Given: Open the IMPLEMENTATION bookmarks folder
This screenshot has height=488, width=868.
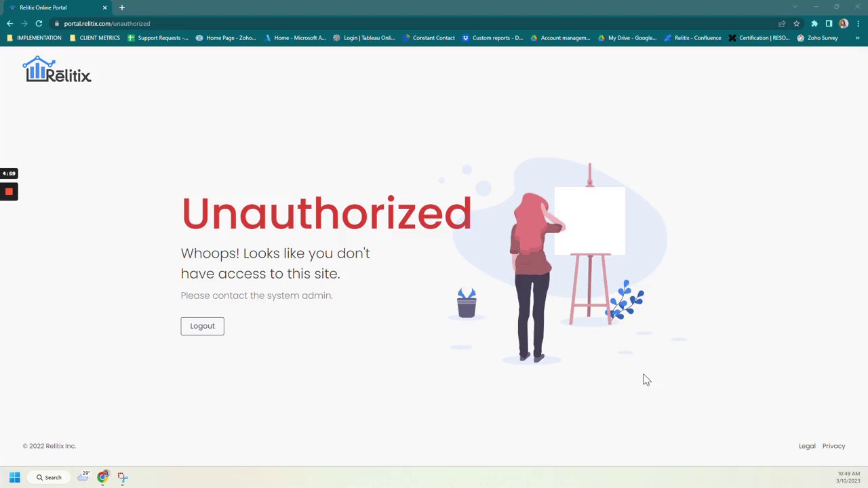Looking at the screenshot, I should pos(34,38).
